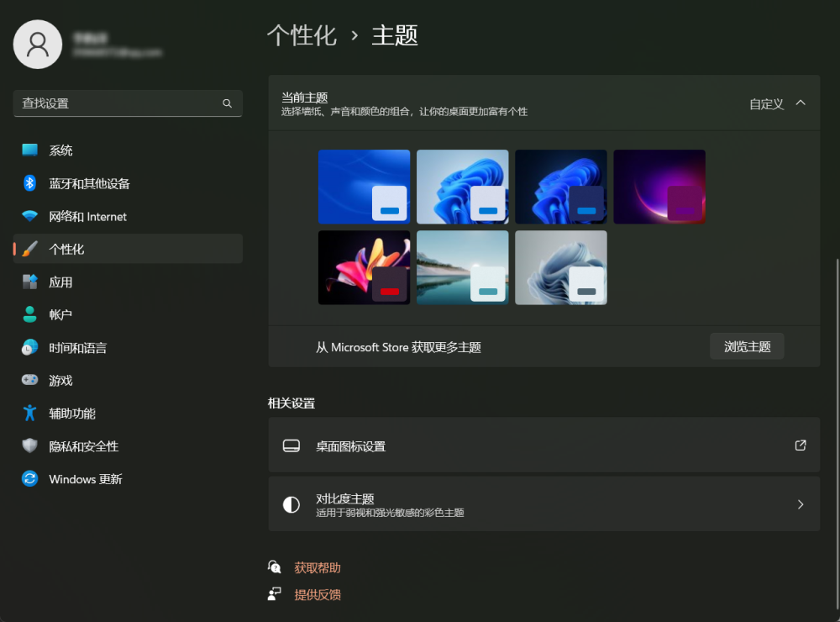Open 提供反馈 link
840x622 pixels.
click(x=318, y=594)
